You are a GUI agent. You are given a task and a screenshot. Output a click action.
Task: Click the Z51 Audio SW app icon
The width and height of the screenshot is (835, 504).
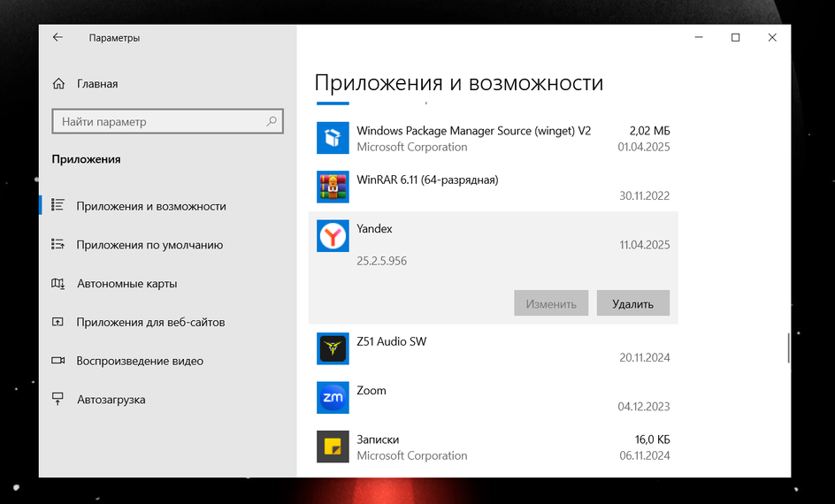pyautogui.click(x=333, y=348)
